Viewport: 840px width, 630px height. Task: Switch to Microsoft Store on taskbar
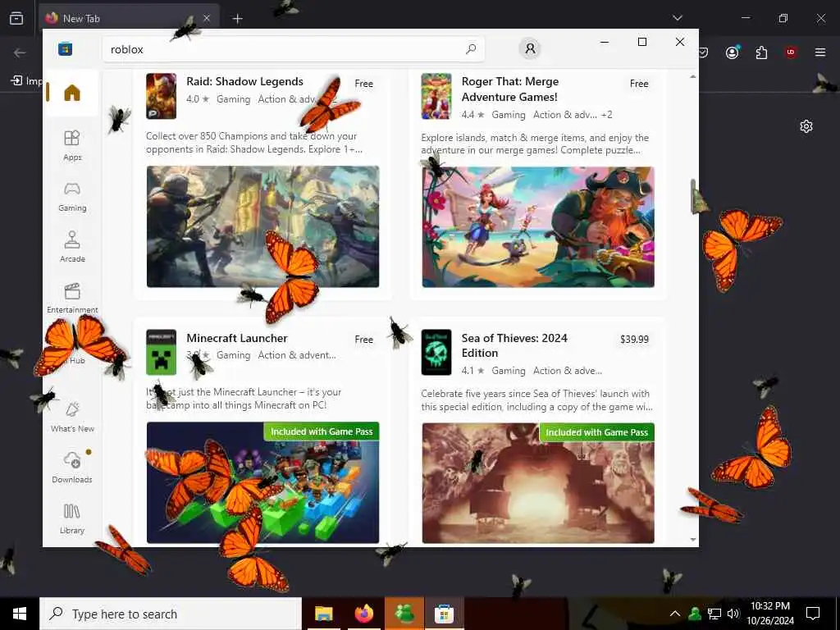(x=444, y=614)
